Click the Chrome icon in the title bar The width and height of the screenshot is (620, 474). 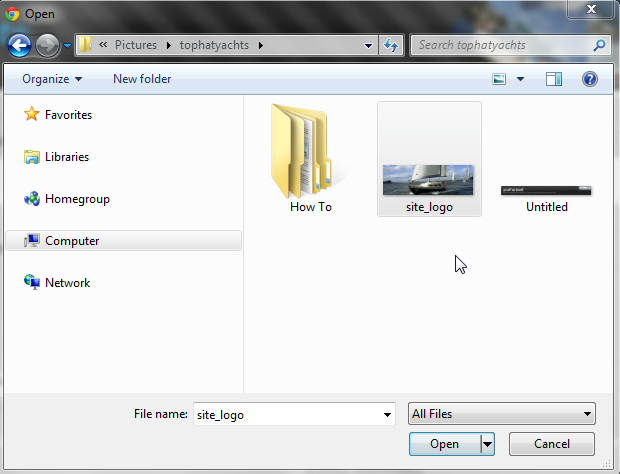12,14
